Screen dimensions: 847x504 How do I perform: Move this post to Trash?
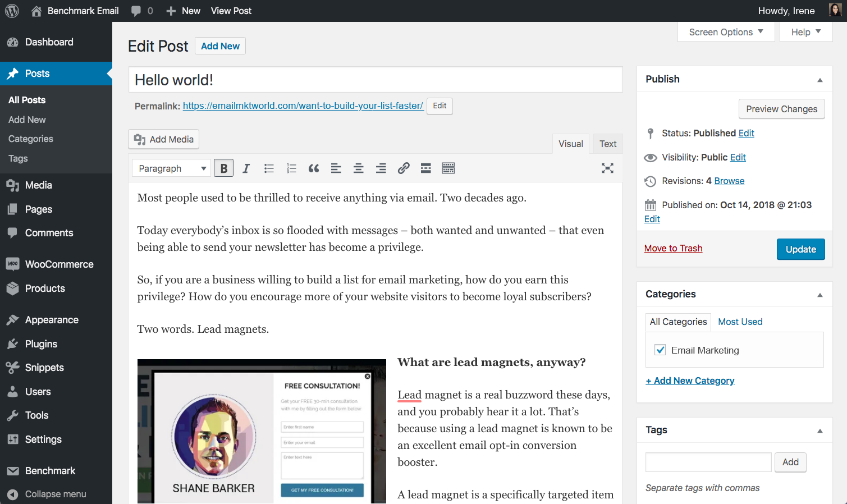(x=673, y=248)
